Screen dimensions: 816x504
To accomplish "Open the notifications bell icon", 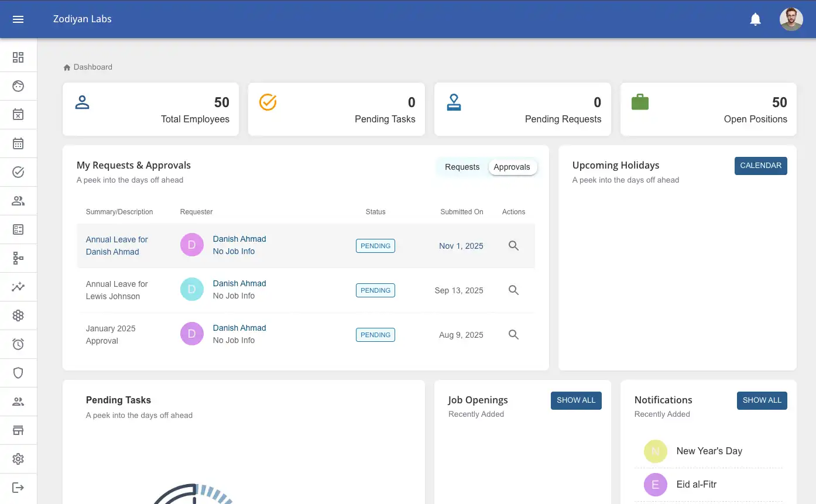I will [x=755, y=19].
